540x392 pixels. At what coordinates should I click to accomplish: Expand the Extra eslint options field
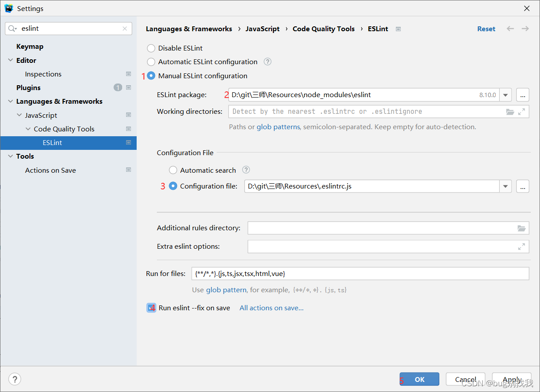point(522,247)
